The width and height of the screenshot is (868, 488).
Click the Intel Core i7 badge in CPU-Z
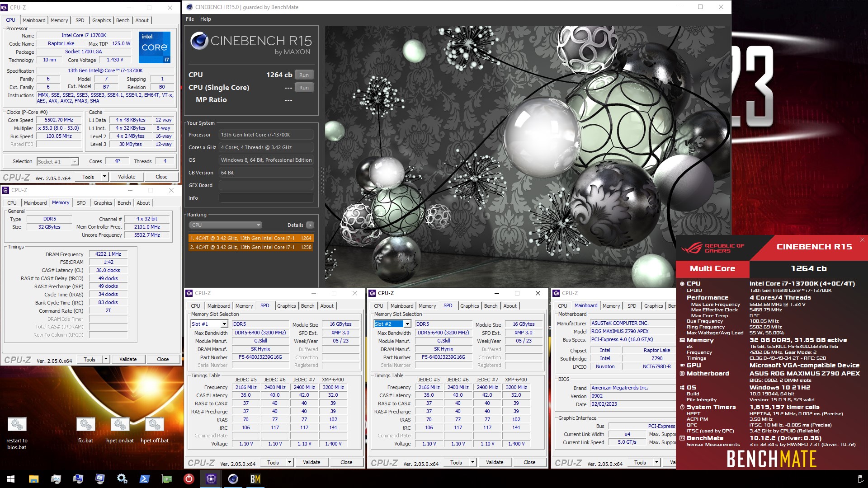(154, 47)
